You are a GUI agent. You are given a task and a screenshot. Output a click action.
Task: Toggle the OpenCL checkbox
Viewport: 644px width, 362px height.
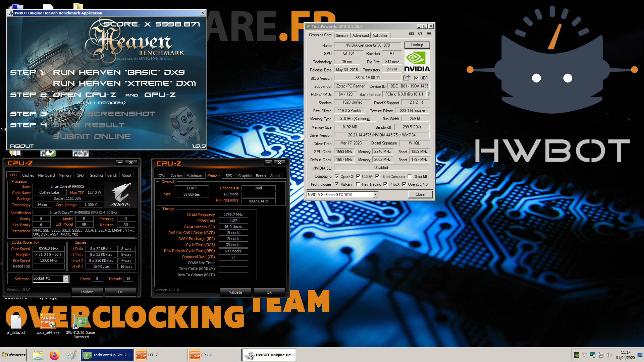[x=337, y=176]
